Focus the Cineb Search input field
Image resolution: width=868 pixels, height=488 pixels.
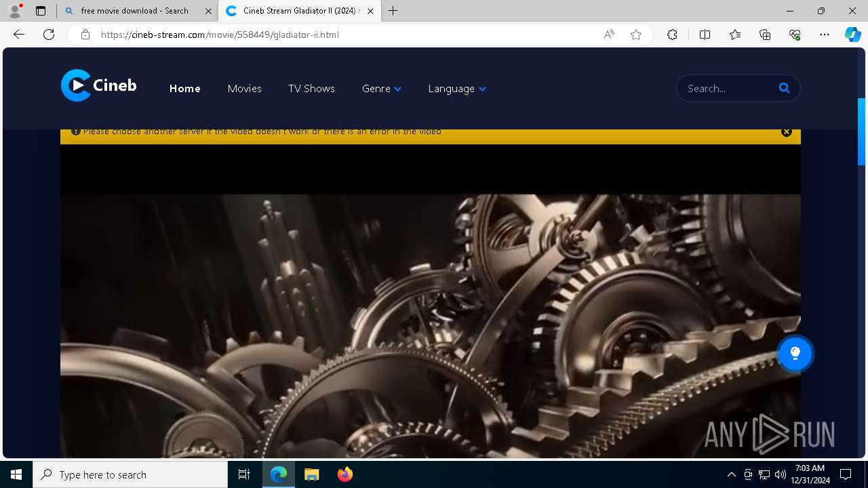pos(728,88)
